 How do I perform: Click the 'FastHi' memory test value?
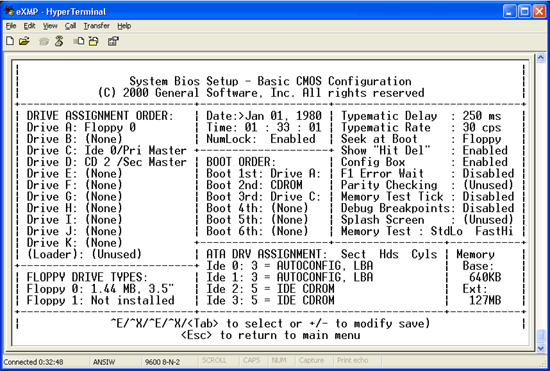pyautogui.click(x=494, y=231)
